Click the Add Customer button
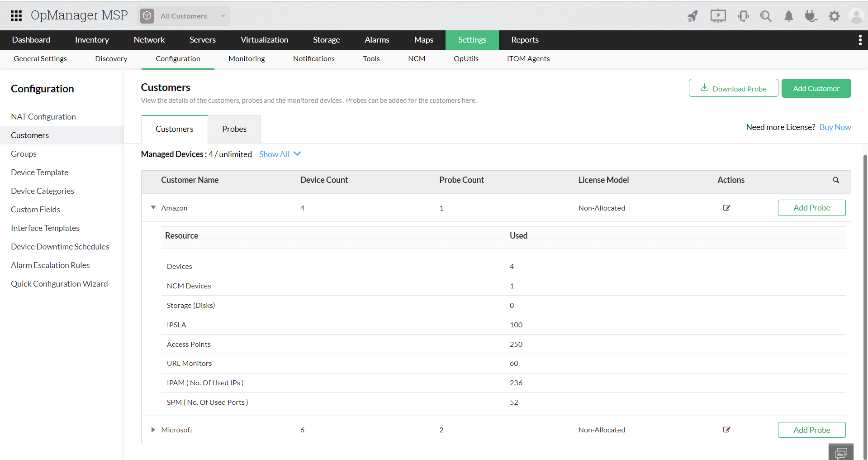This screenshot has height=460, width=868. click(x=816, y=88)
